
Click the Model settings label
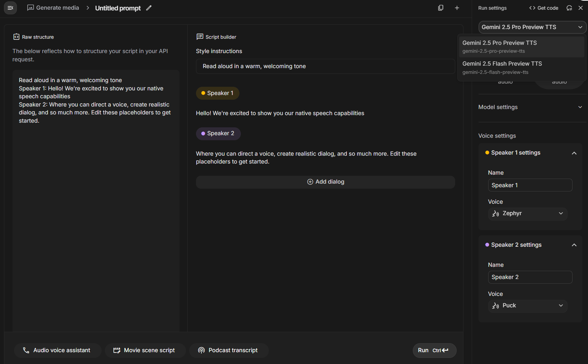tap(498, 107)
